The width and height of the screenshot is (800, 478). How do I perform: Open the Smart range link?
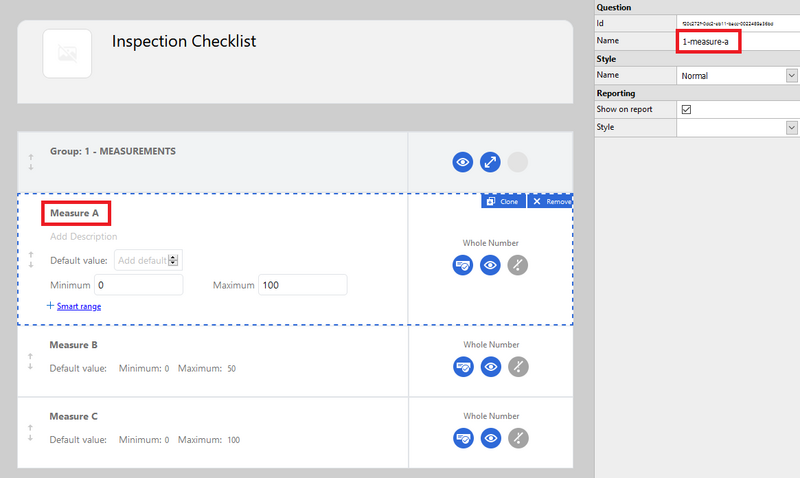coord(78,306)
